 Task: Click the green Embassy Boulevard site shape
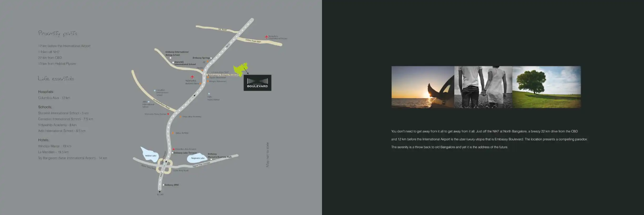coord(240,70)
